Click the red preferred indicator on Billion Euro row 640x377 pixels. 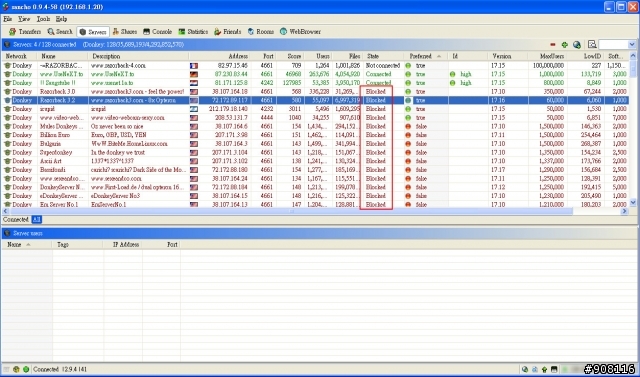click(408, 135)
